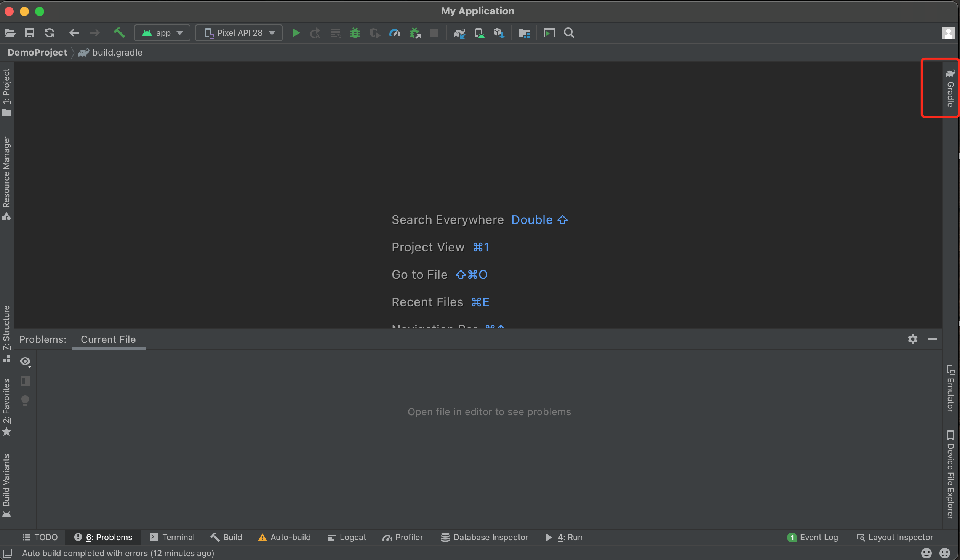
Task: Switch to the Logcat tab
Action: click(x=346, y=537)
